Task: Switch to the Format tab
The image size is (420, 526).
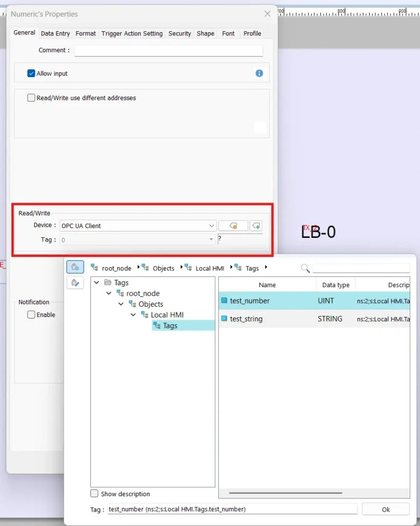Action: (85, 33)
